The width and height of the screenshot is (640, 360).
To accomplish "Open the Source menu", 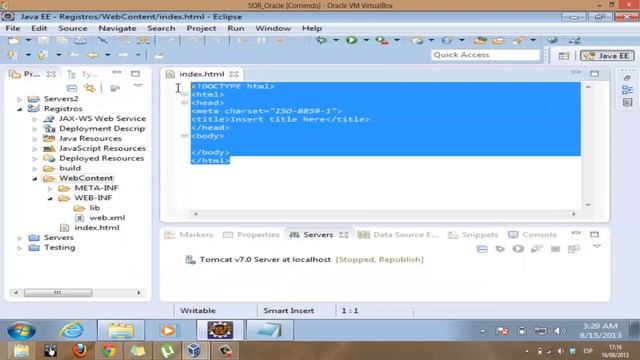I will (x=73, y=28).
